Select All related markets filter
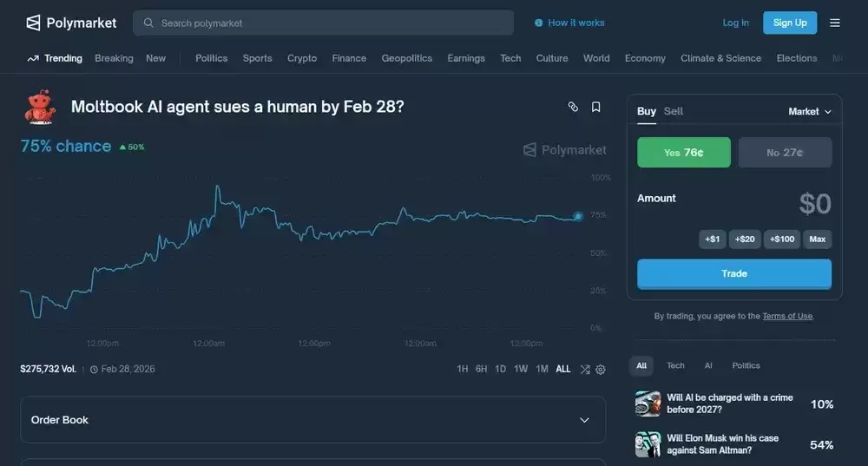 click(x=641, y=366)
